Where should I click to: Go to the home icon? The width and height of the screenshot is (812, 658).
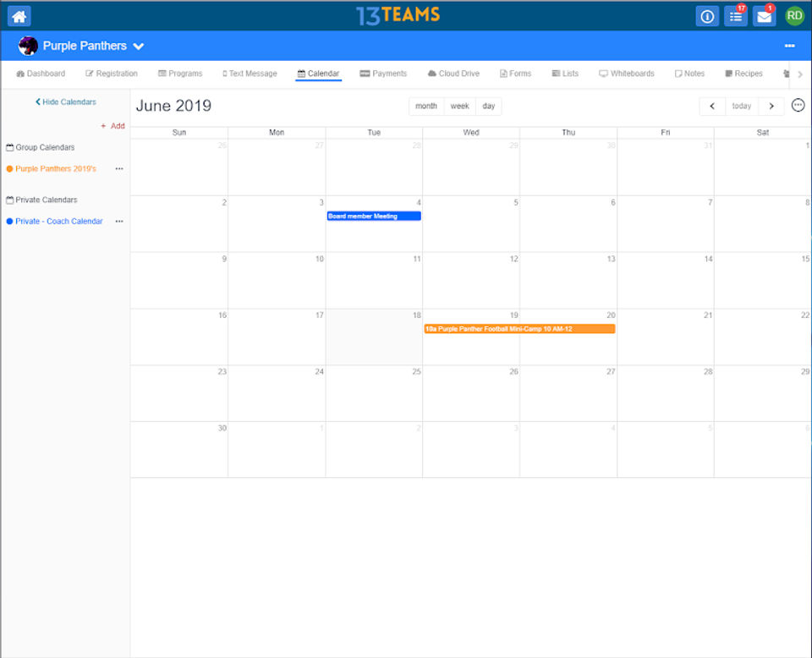[19, 16]
